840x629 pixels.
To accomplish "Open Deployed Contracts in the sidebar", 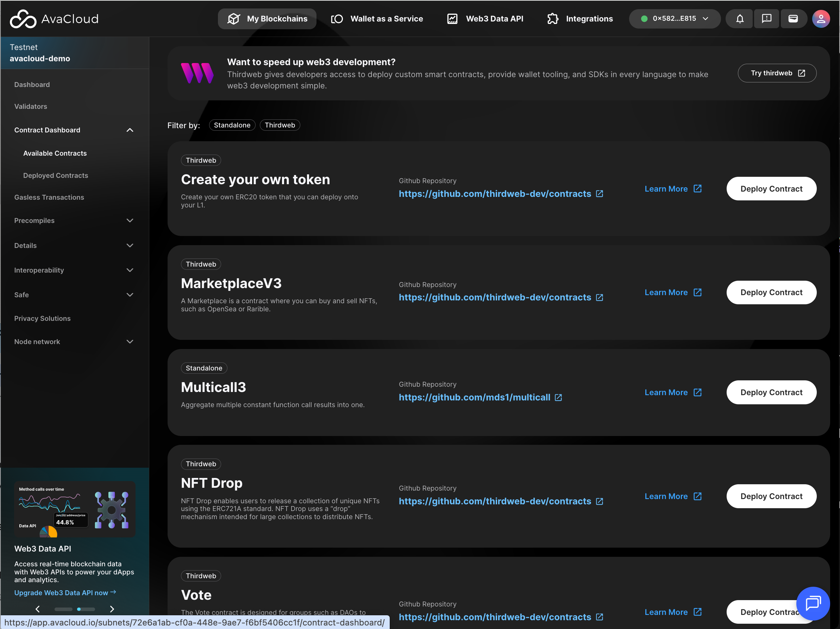I will tap(55, 175).
